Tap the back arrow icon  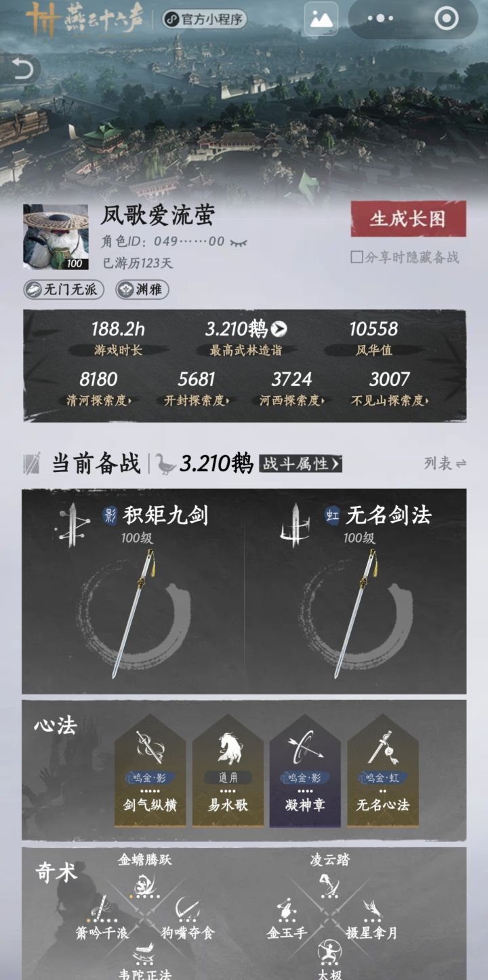tap(22, 69)
